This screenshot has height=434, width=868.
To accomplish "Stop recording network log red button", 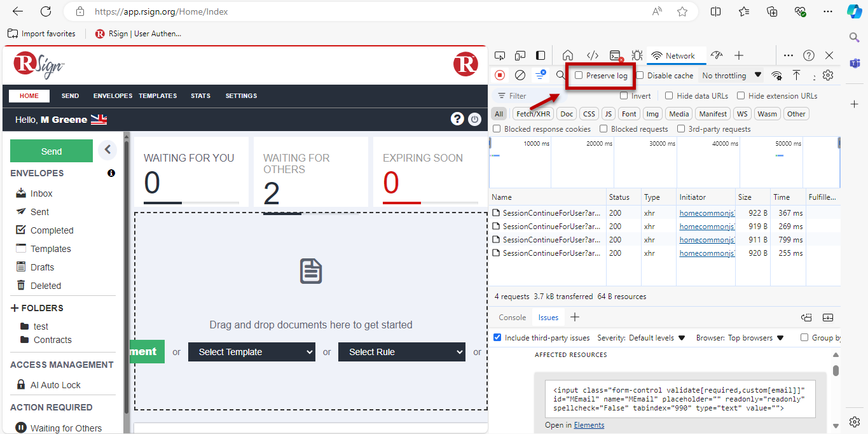I will click(500, 75).
